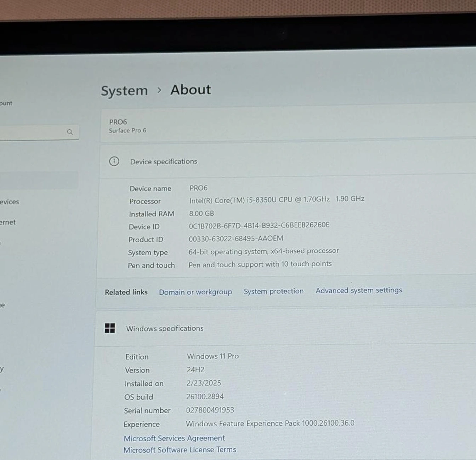Click the Serial number label
The width and height of the screenshot is (476, 460).
coord(147,410)
